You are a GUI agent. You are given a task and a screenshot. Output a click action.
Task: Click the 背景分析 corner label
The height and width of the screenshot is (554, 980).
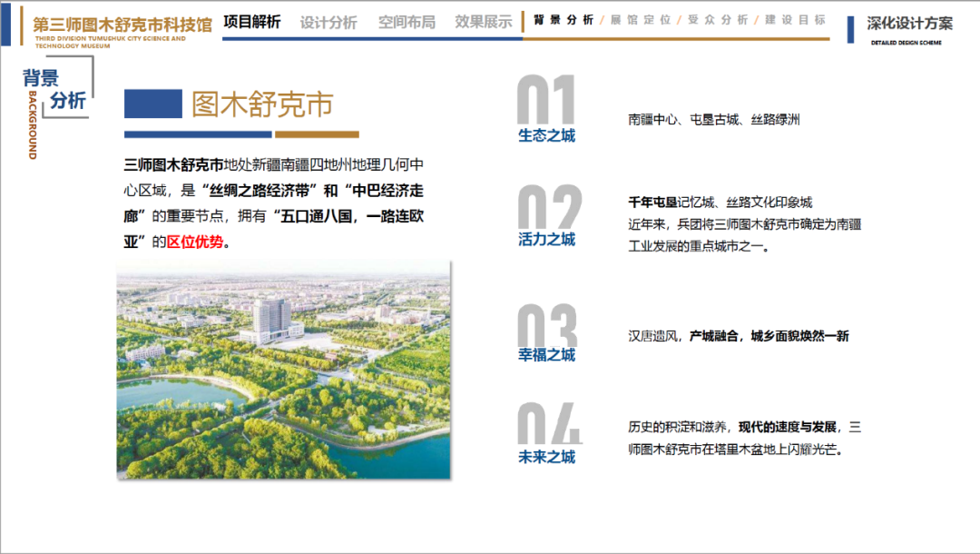54,88
